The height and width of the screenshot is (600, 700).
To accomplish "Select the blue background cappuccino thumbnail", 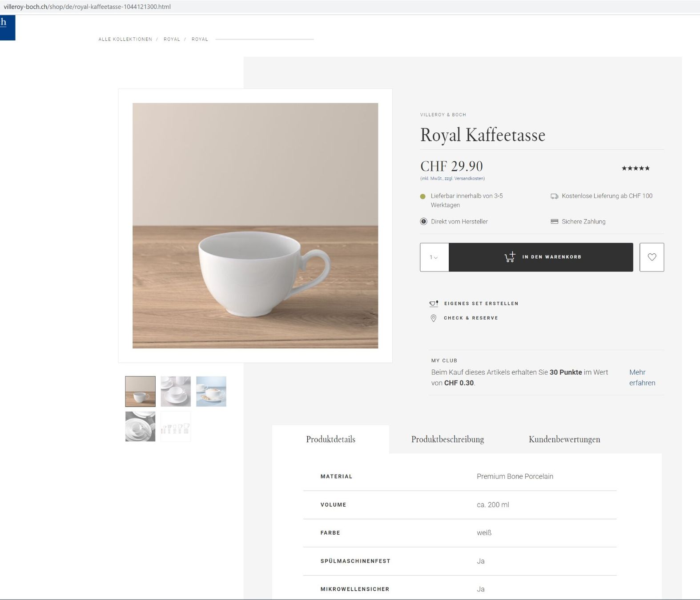I will coord(211,392).
